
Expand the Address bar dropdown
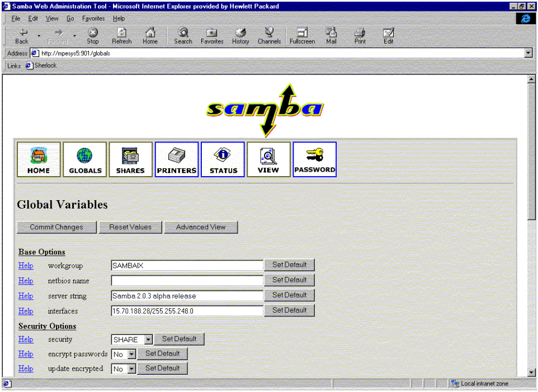tap(528, 53)
